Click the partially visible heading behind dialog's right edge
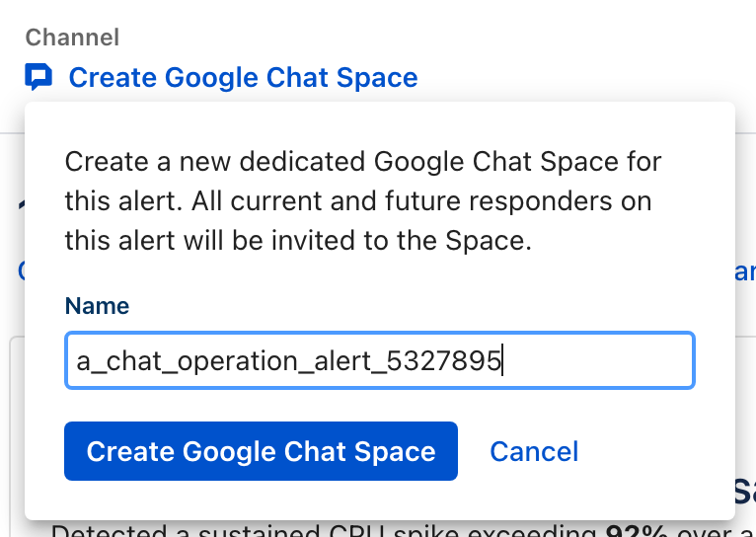This screenshot has height=537, width=756. tap(745, 489)
